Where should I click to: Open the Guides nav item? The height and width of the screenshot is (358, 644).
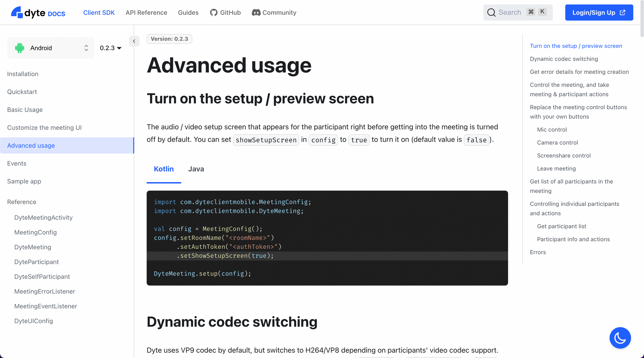tap(188, 13)
